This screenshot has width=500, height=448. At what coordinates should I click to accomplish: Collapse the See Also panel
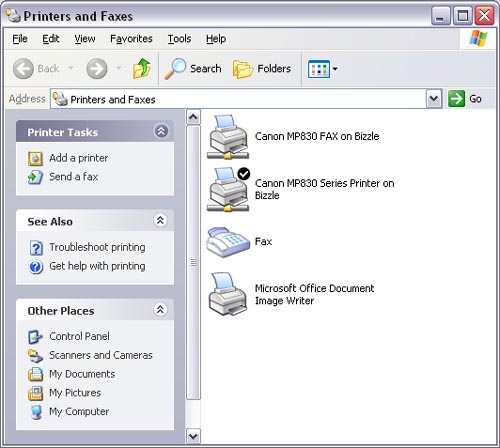click(160, 220)
